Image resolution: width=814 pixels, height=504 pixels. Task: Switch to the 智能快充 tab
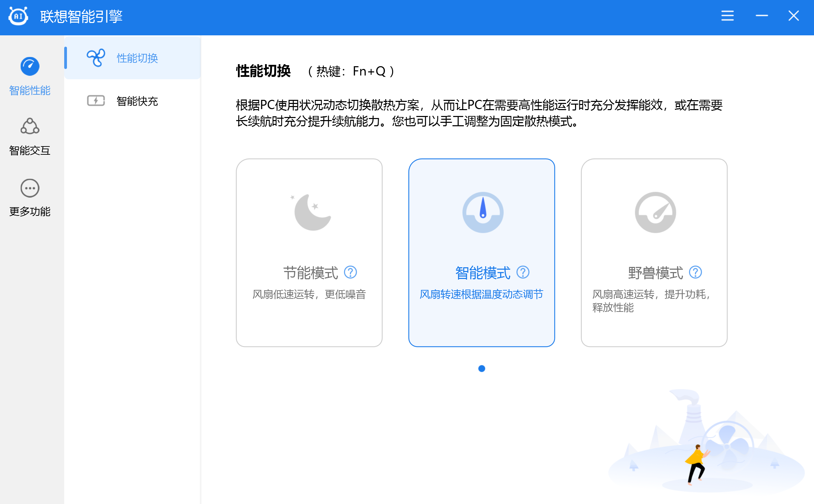133,101
